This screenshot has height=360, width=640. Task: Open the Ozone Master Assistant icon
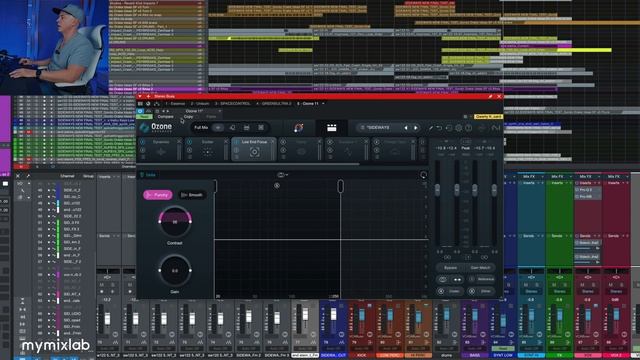click(x=299, y=128)
